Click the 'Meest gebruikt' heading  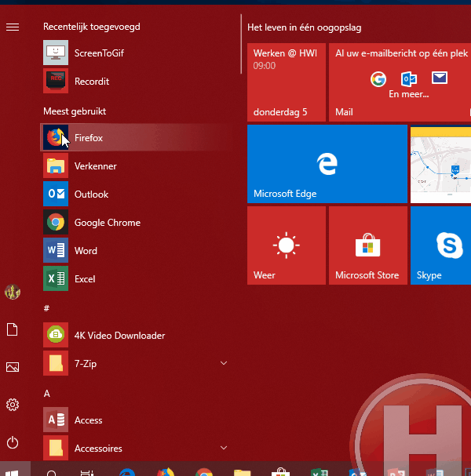coord(75,111)
